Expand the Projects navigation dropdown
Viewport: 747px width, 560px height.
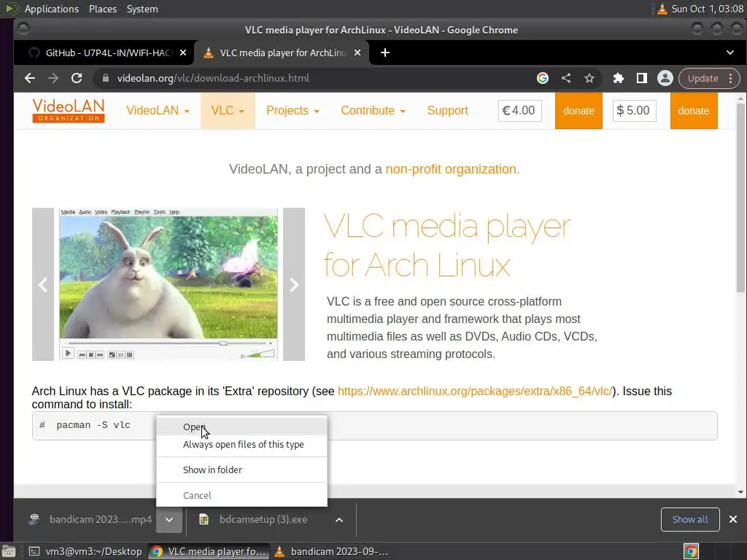click(x=293, y=111)
